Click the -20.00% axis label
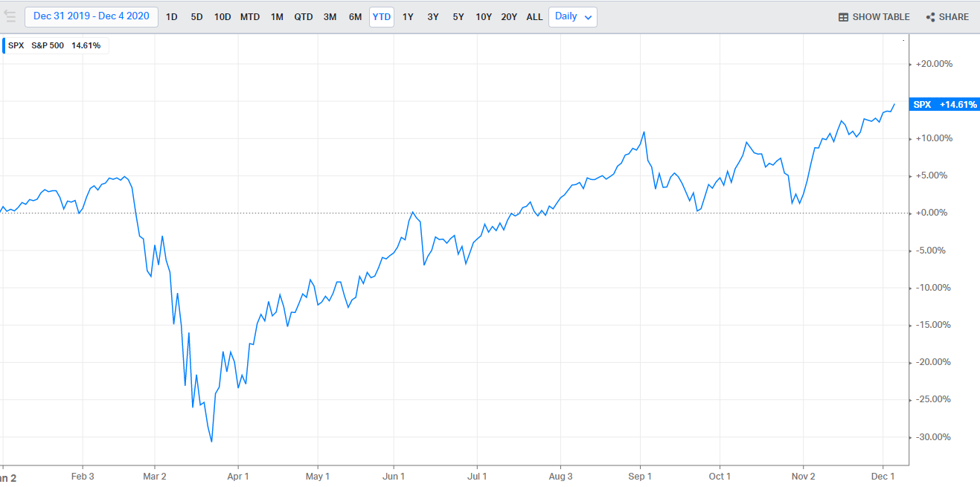Image resolution: width=980 pixels, height=487 pixels. (934, 362)
